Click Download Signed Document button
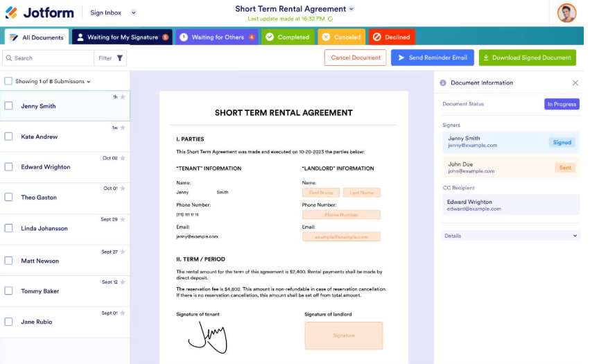This screenshot has width=590, height=364. point(527,58)
